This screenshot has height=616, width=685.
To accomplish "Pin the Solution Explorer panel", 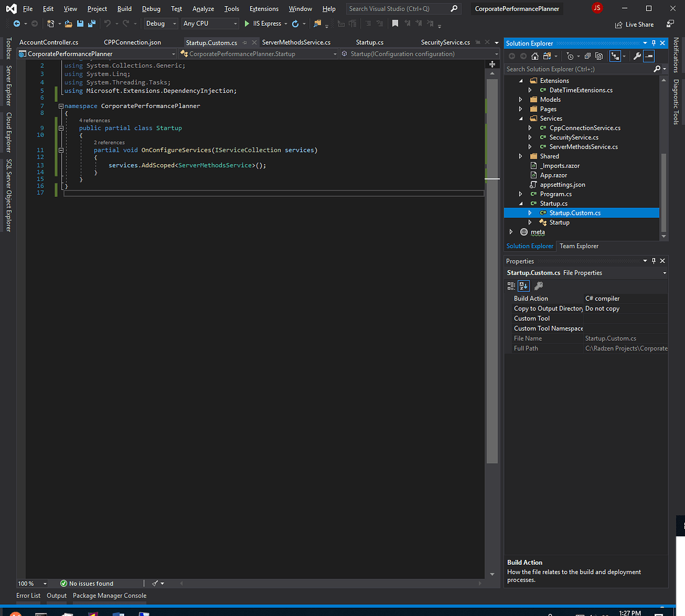I will (654, 43).
